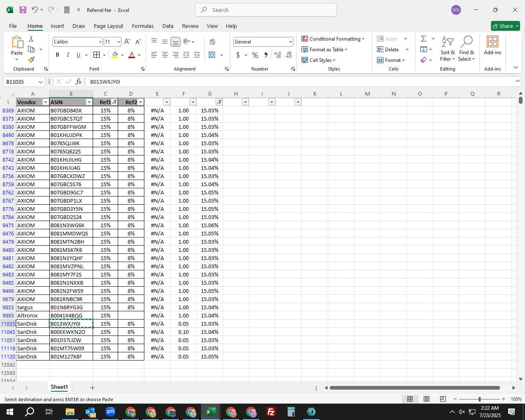The image size is (525, 420).
Task: Switch to the Review tab
Action: tap(190, 26)
